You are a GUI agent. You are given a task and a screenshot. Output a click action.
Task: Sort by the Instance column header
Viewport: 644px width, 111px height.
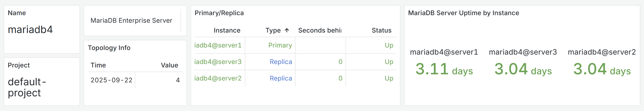point(227,31)
